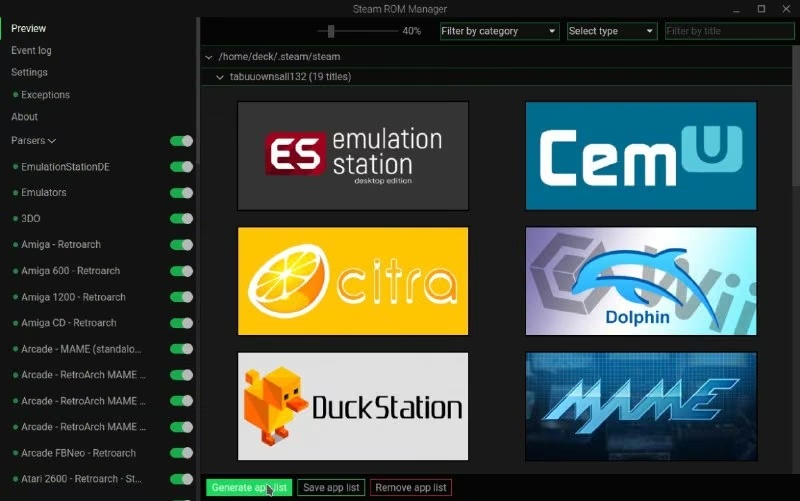This screenshot has width=800, height=501.
Task: Focus the Filter by title field
Action: pos(730,31)
